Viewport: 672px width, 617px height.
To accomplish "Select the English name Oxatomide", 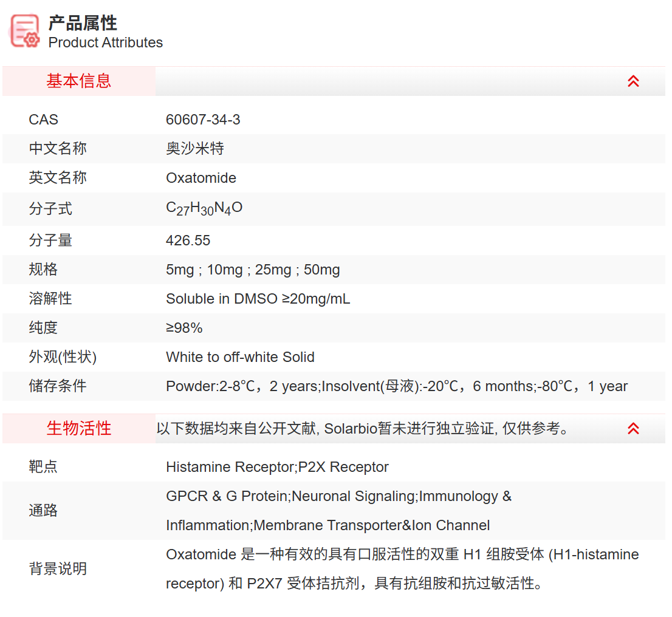I will pos(201,178).
